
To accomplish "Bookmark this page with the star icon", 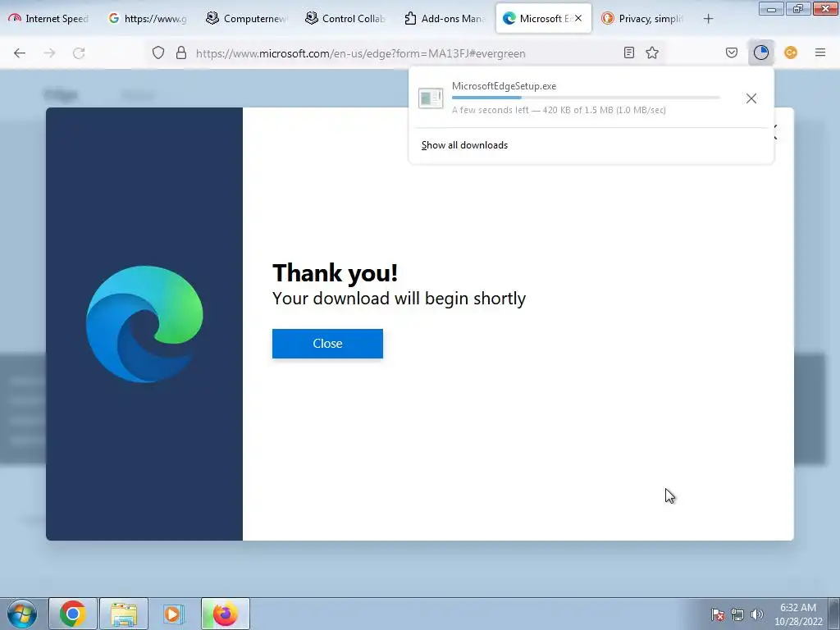I will (652, 52).
